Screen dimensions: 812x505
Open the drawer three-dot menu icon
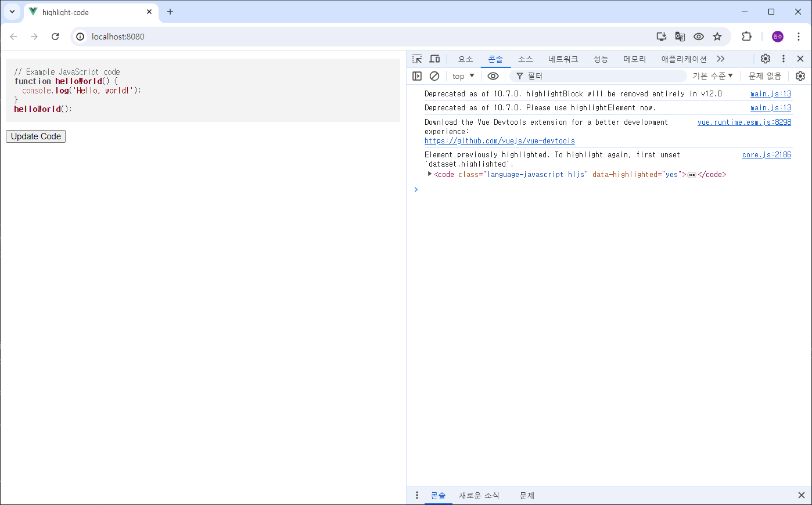point(416,495)
